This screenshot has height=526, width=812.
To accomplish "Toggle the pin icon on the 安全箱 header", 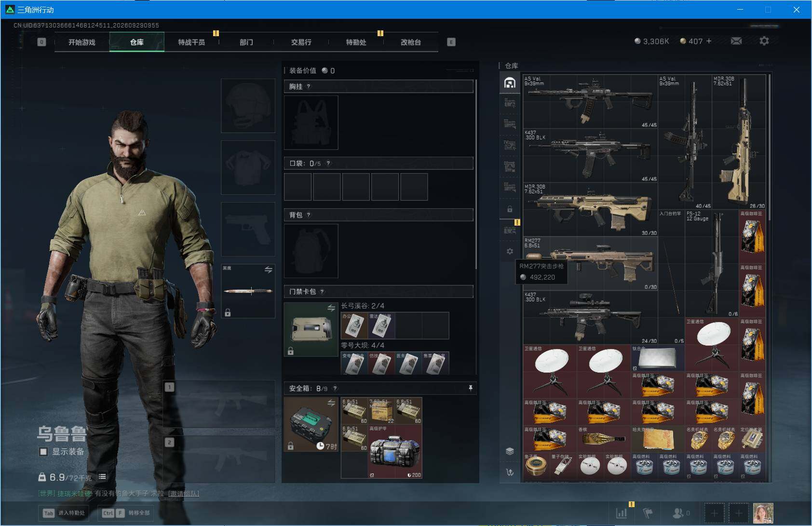I will click(x=470, y=389).
